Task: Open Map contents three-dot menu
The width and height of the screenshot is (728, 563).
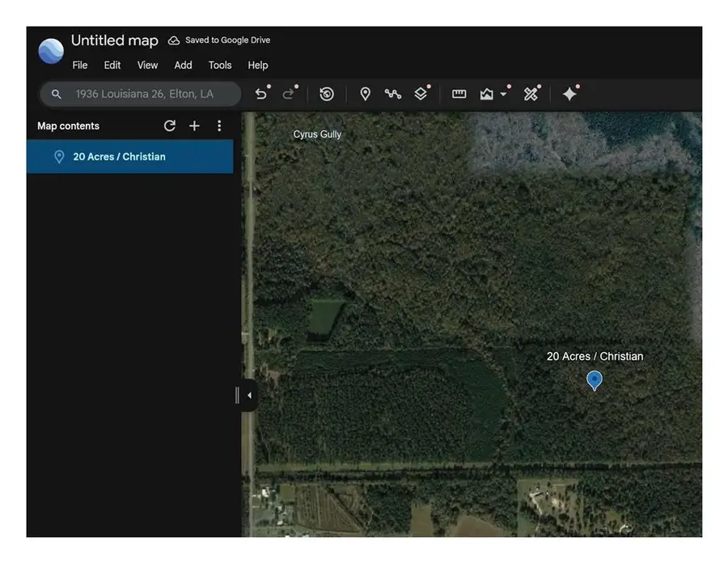Action: point(219,125)
